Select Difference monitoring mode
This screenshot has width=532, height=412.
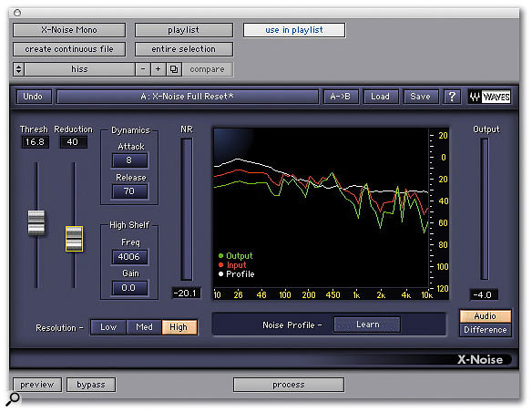click(x=486, y=330)
